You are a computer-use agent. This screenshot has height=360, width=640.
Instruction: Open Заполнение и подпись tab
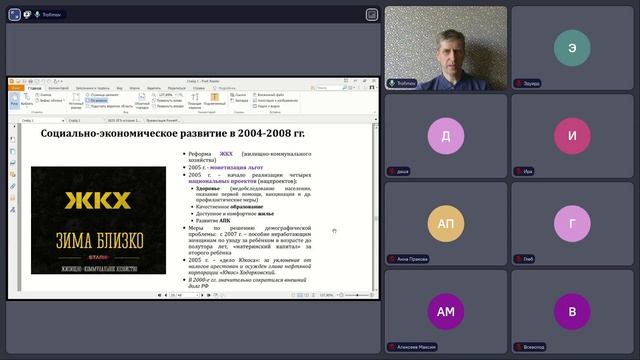[93, 88]
